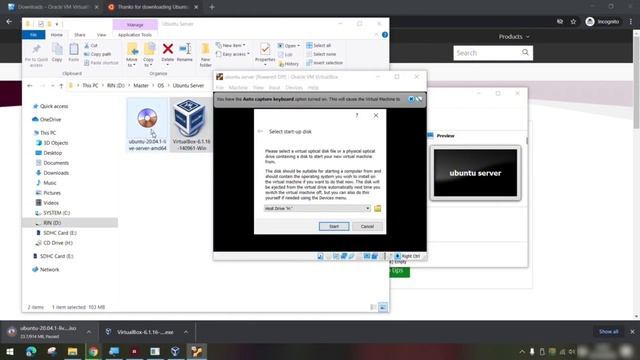Open the Products menu on the webpage
640x360 pixels.
point(514,37)
